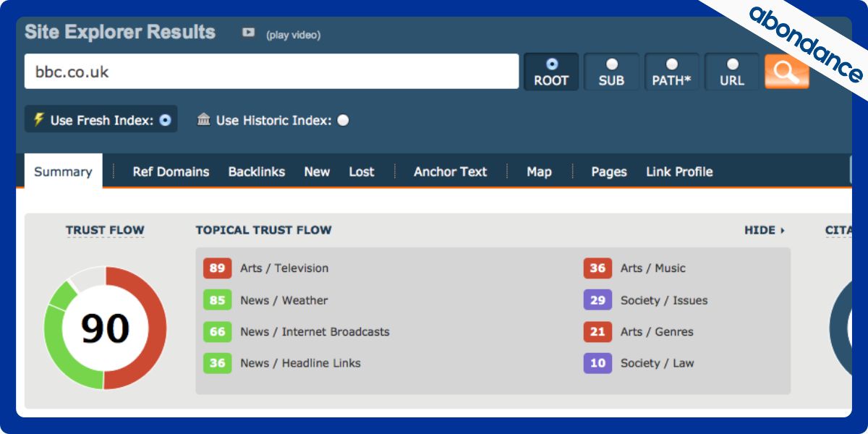This screenshot has width=868, height=434.
Task: Click the red 89 score badge
Action: click(x=217, y=268)
